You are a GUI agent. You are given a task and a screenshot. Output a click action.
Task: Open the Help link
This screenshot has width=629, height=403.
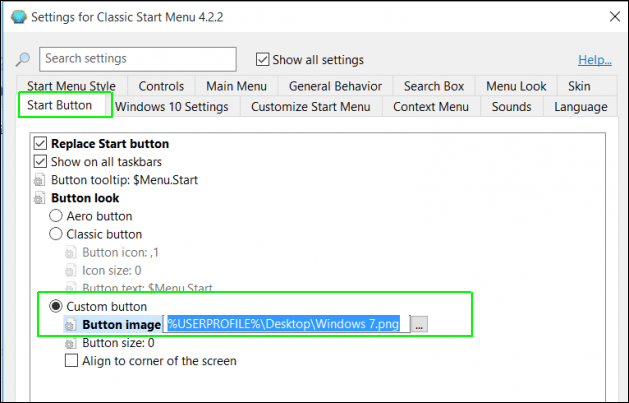pyautogui.click(x=595, y=60)
